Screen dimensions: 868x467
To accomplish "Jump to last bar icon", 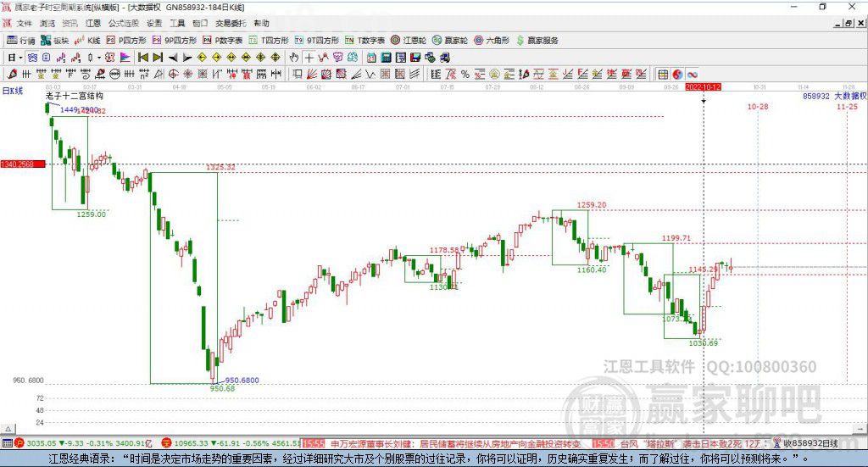I will point(158,58).
